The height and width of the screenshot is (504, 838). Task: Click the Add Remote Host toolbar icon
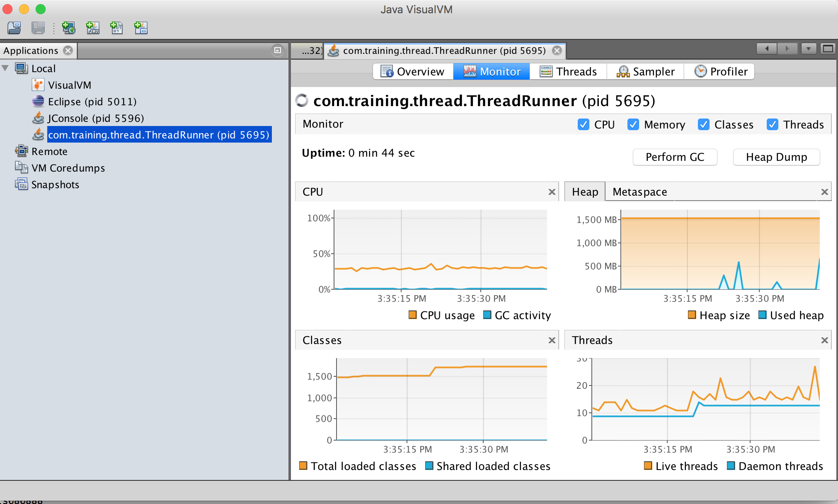69,28
